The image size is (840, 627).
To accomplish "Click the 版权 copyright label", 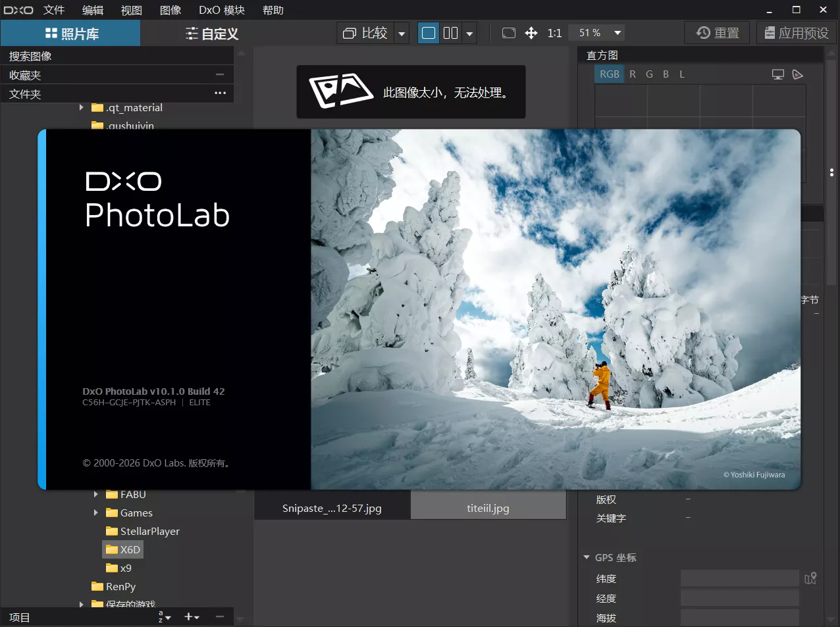I will [606, 499].
